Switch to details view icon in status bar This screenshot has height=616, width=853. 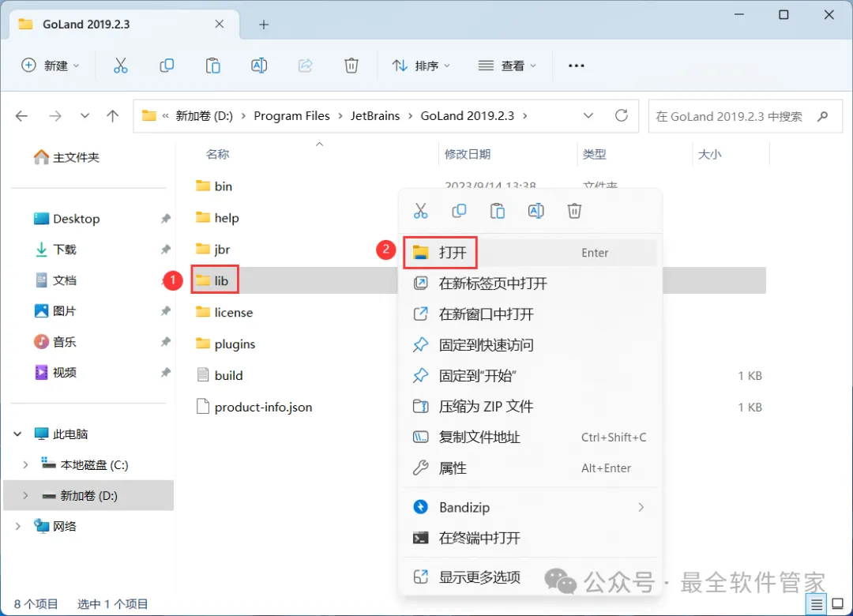click(x=817, y=604)
